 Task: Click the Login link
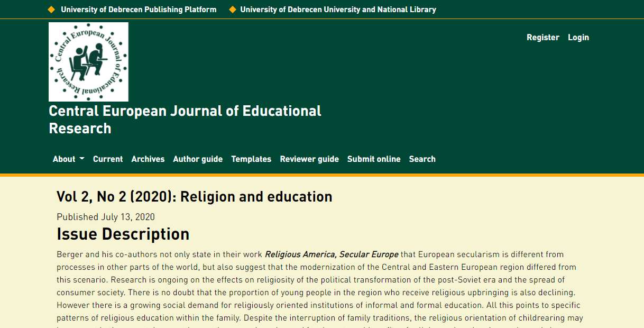click(578, 37)
